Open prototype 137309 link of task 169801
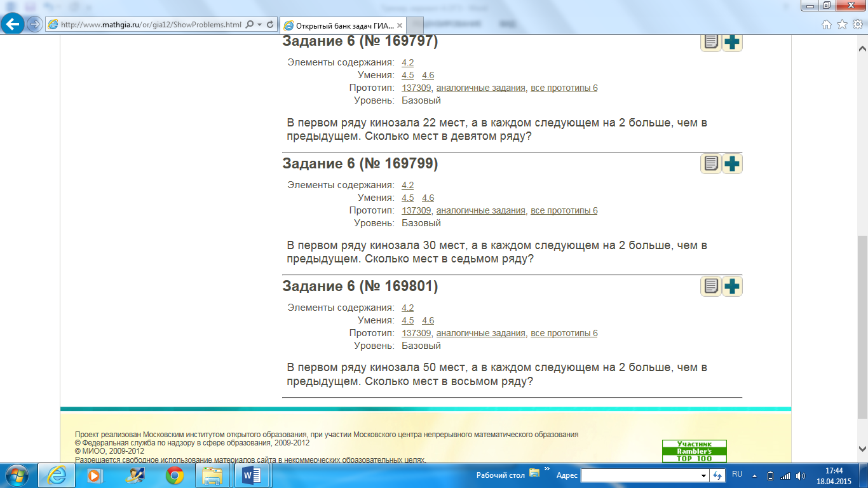 [416, 333]
